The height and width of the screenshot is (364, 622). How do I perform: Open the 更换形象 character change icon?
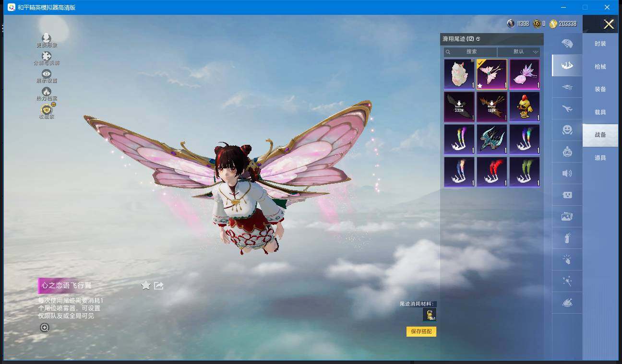tap(47, 38)
